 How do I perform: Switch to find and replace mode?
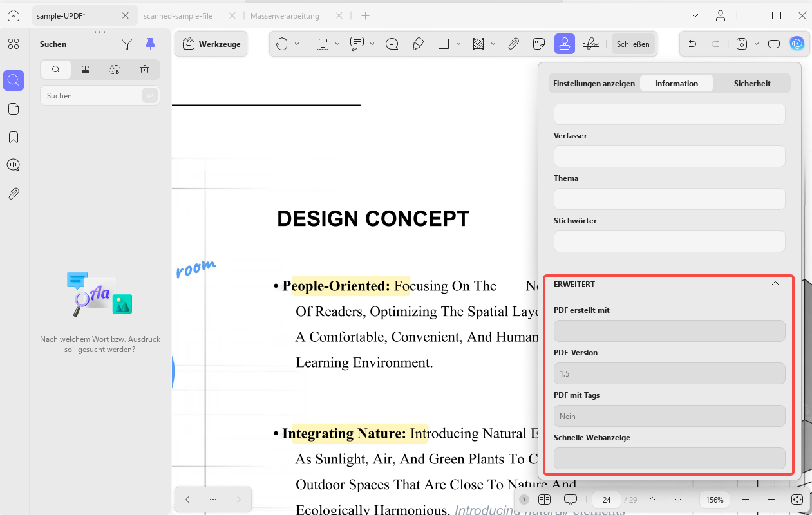[115, 70]
